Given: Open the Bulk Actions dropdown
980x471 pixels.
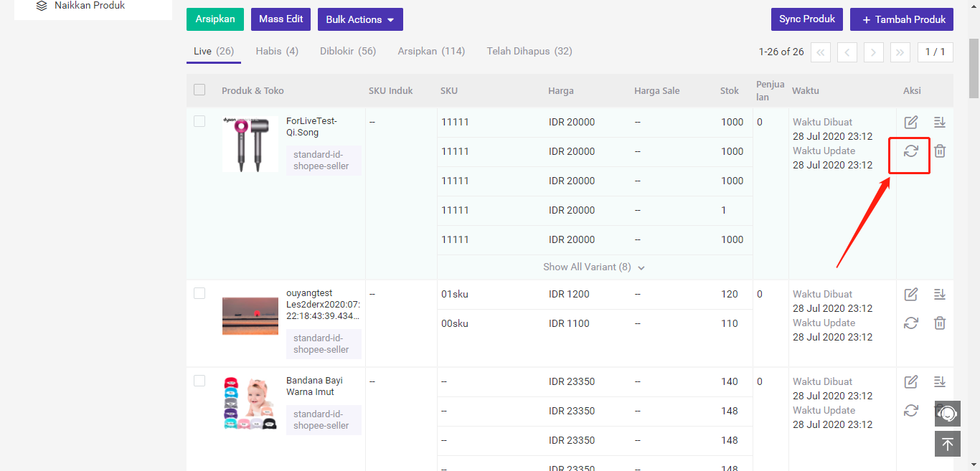Looking at the screenshot, I should coord(360,19).
